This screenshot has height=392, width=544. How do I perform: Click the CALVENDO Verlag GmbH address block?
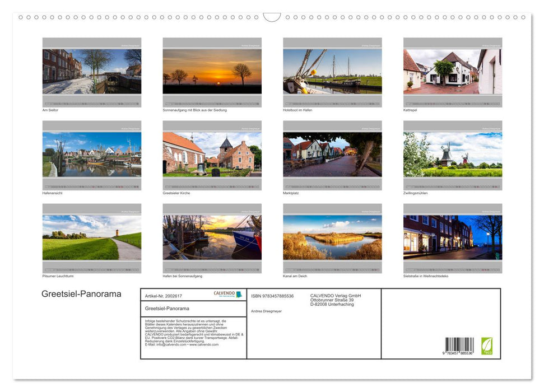[335, 300]
